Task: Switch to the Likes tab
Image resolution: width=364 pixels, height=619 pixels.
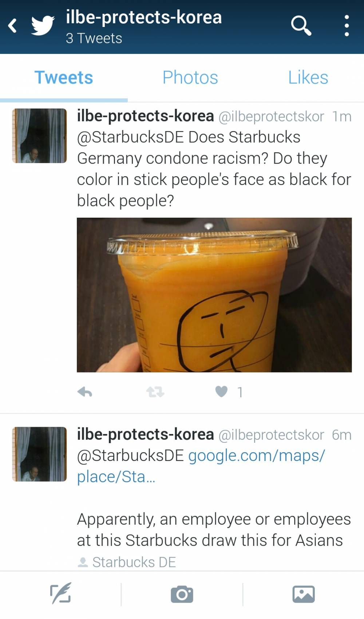Action: pyautogui.click(x=308, y=78)
